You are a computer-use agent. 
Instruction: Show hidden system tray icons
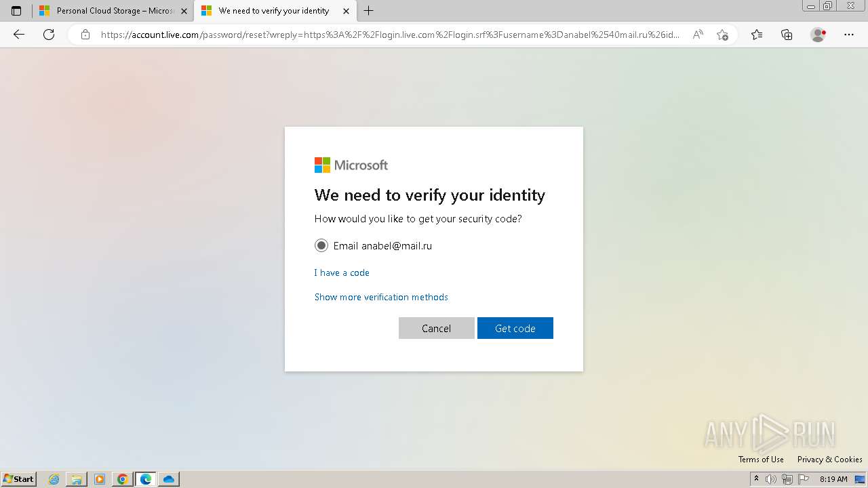click(x=756, y=479)
